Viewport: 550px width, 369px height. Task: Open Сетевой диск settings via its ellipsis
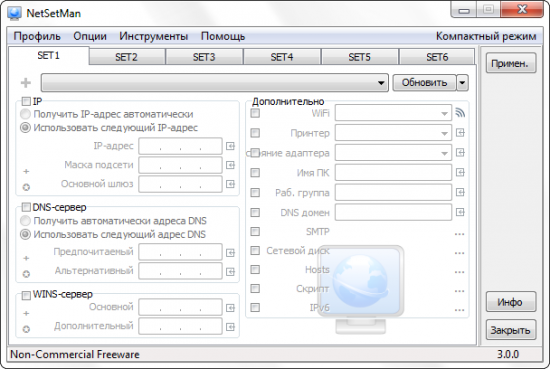459,253
